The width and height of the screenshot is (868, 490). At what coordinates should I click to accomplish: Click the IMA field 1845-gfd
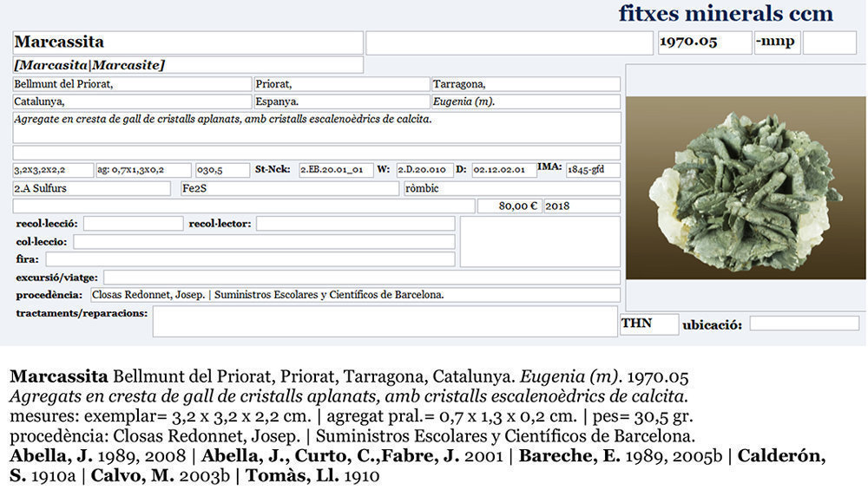(x=593, y=170)
